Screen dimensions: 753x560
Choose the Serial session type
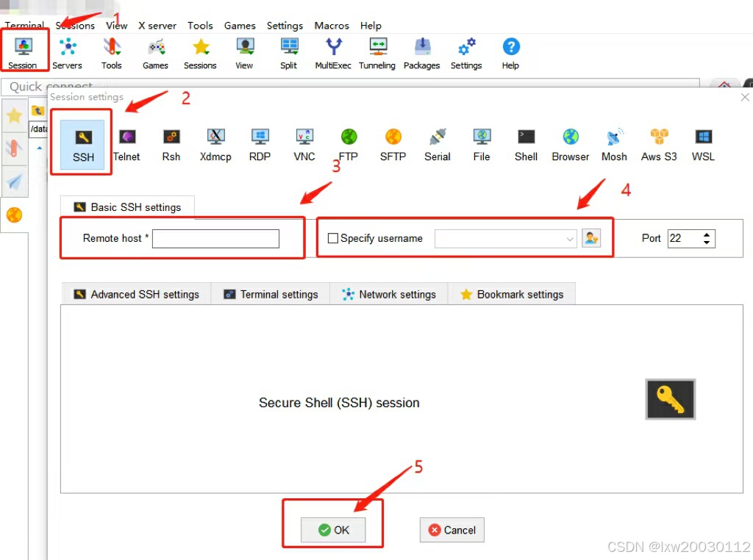point(438,144)
